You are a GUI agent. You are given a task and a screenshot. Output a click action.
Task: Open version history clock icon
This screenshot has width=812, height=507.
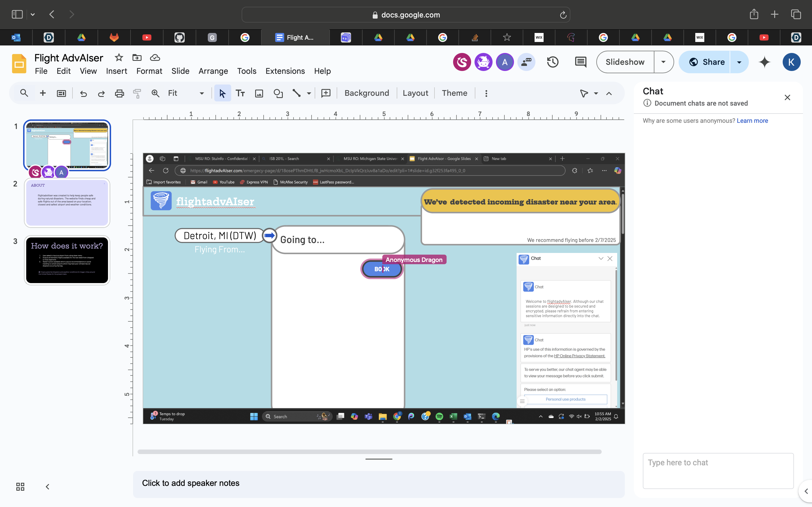(553, 62)
